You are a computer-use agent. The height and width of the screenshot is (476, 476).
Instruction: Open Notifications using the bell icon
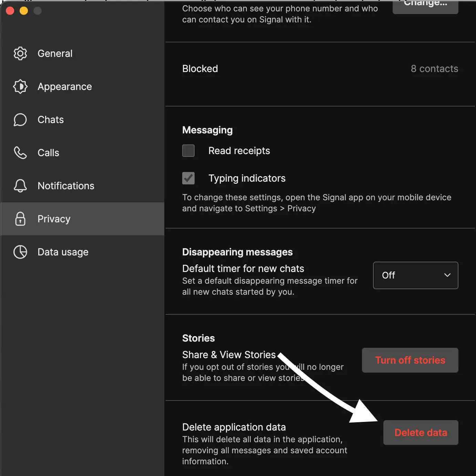coord(20,186)
